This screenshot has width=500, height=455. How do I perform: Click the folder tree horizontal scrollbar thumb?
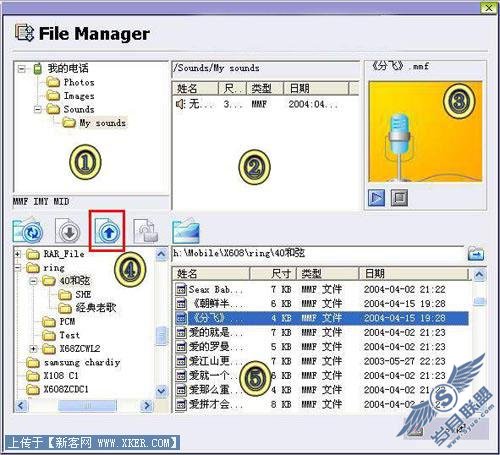point(88,406)
